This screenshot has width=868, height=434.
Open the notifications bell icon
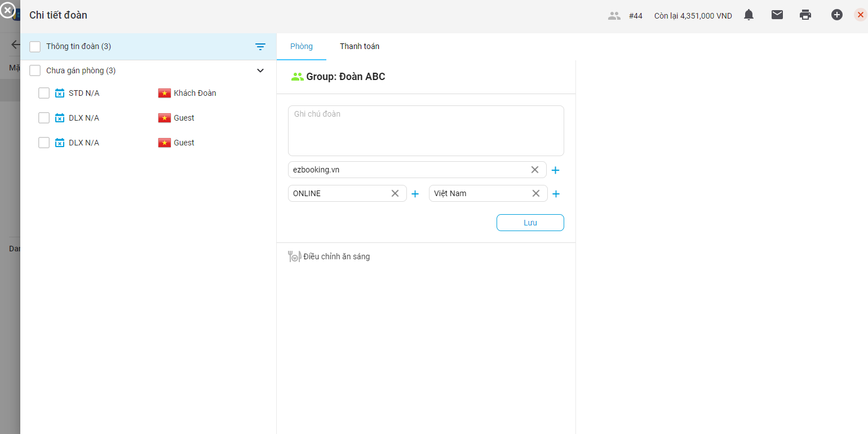pos(749,15)
